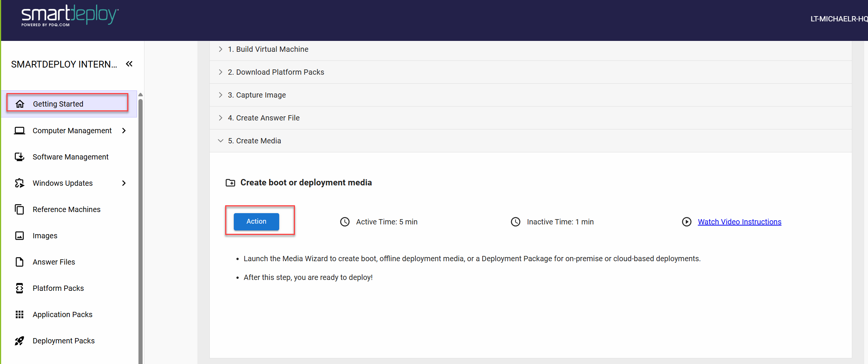Expand the Windows Updates submenu arrow

[124, 183]
